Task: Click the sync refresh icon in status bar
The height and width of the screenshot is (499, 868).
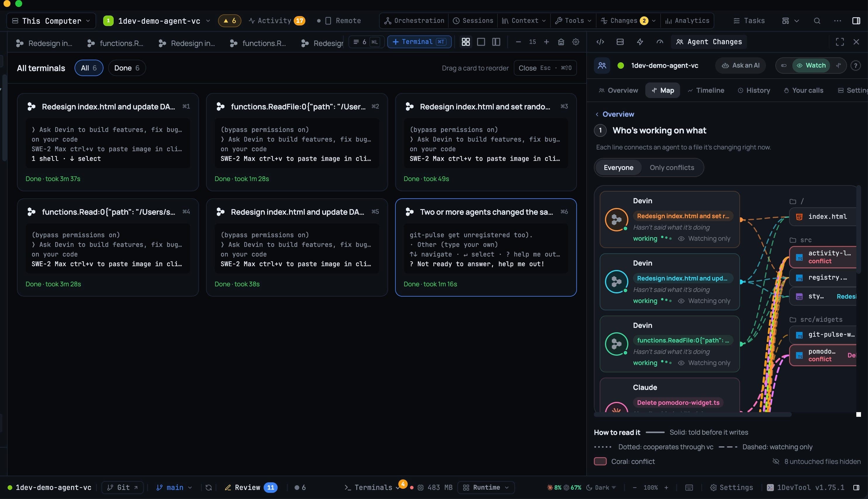Action: pyautogui.click(x=209, y=487)
